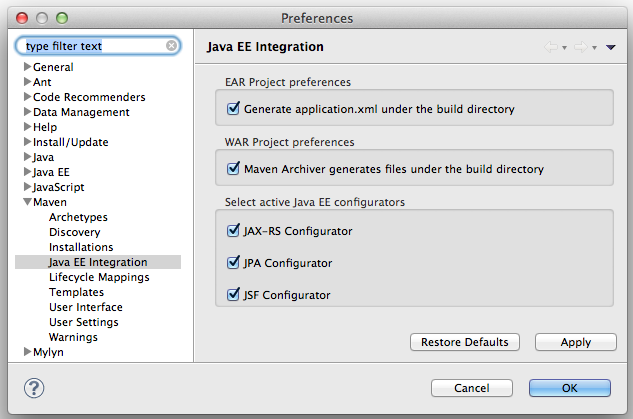The height and width of the screenshot is (419, 633).
Task: Toggle Maven Archiver generates files checkbox
Action: tap(233, 168)
